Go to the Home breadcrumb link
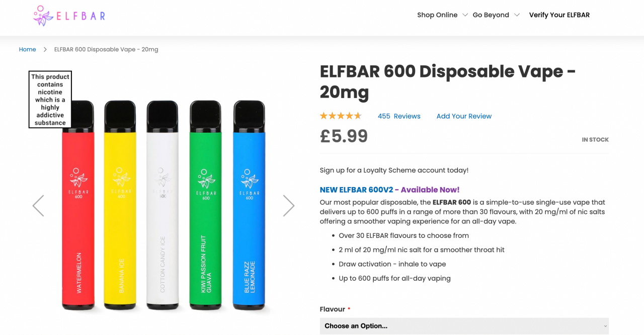644x335 pixels. [27, 49]
